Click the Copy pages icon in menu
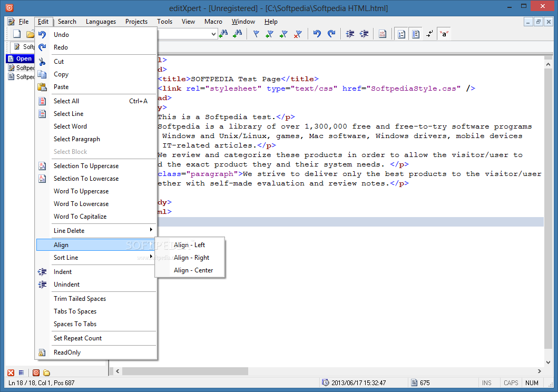 [x=42, y=74]
